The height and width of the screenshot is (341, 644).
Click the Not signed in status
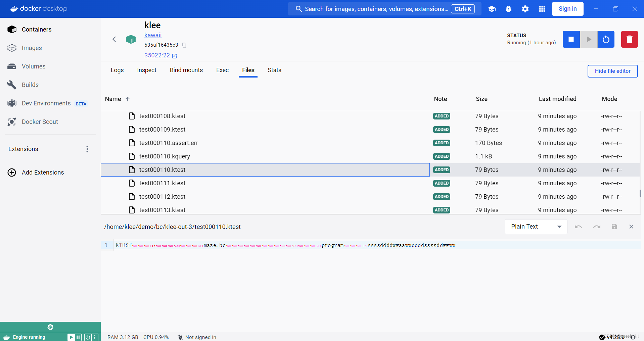(197, 337)
